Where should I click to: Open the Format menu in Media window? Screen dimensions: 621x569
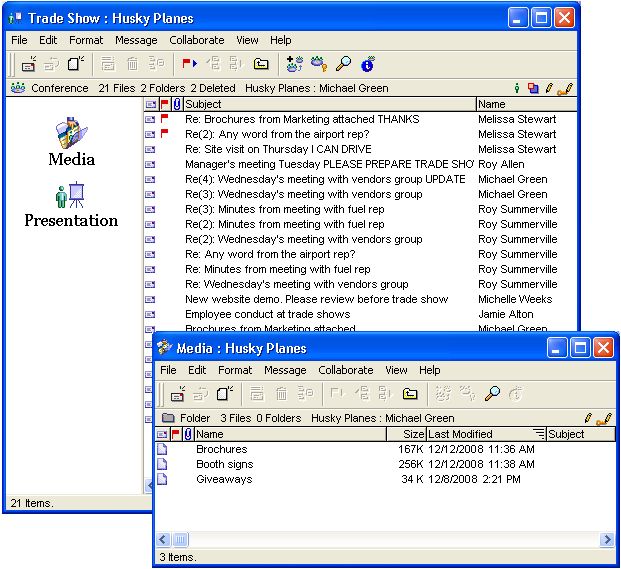[235, 370]
